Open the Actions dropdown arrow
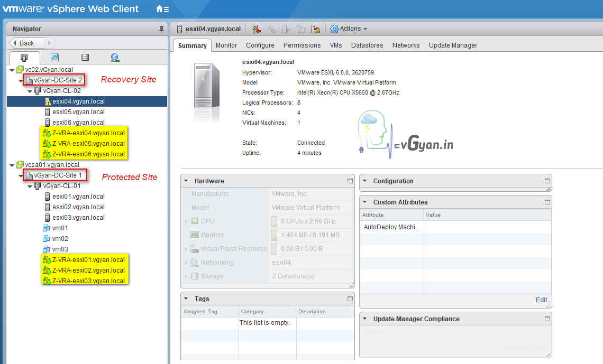The height and width of the screenshot is (364, 603). click(x=365, y=29)
